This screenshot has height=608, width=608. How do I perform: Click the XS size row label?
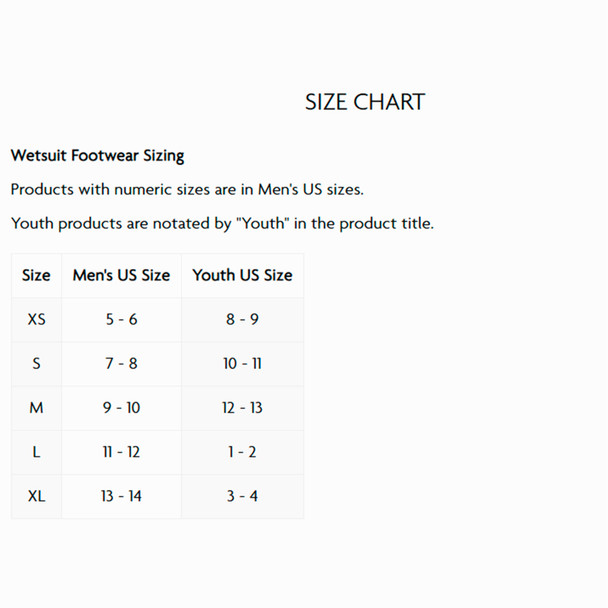[36, 319]
